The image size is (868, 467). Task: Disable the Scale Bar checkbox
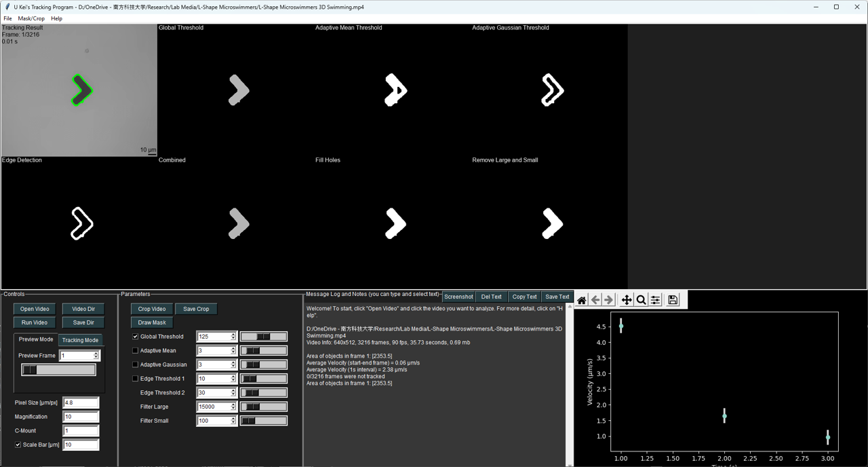click(18, 445)
